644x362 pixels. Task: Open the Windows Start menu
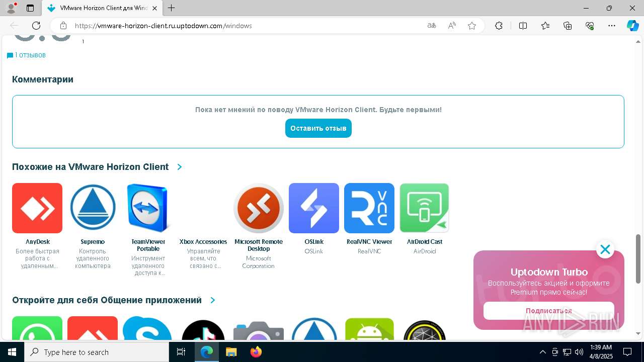pos(12,352)
